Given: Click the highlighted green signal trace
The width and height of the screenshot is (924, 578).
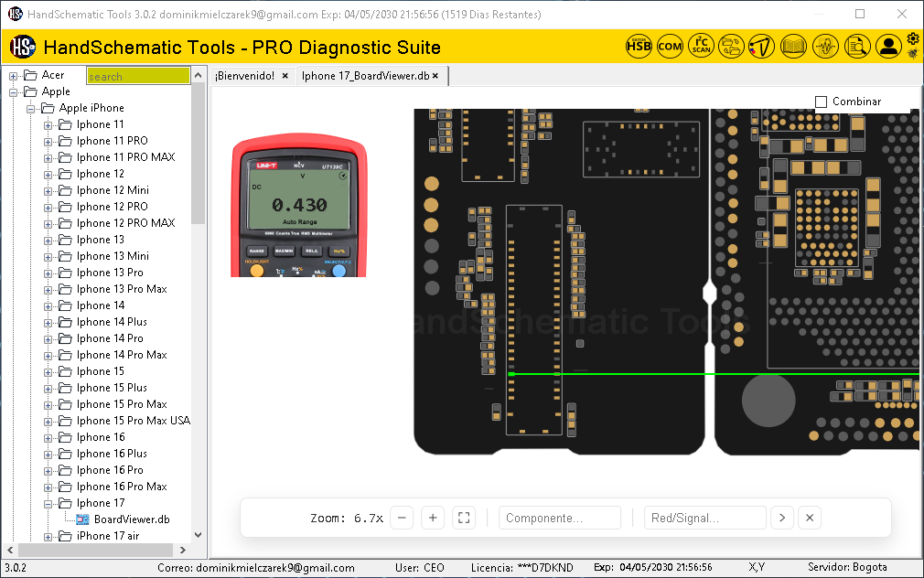Looking at the screenshot, I should 713,374.
